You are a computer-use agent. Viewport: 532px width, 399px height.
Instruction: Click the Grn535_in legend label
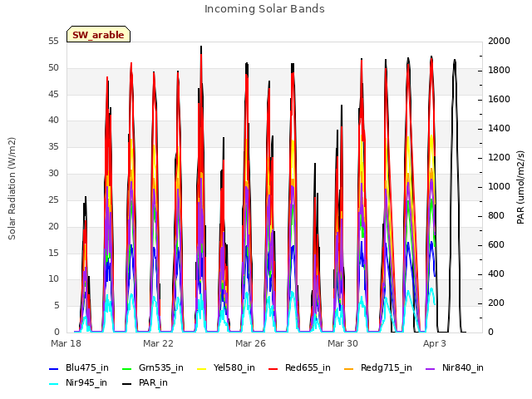pos(161,367)
